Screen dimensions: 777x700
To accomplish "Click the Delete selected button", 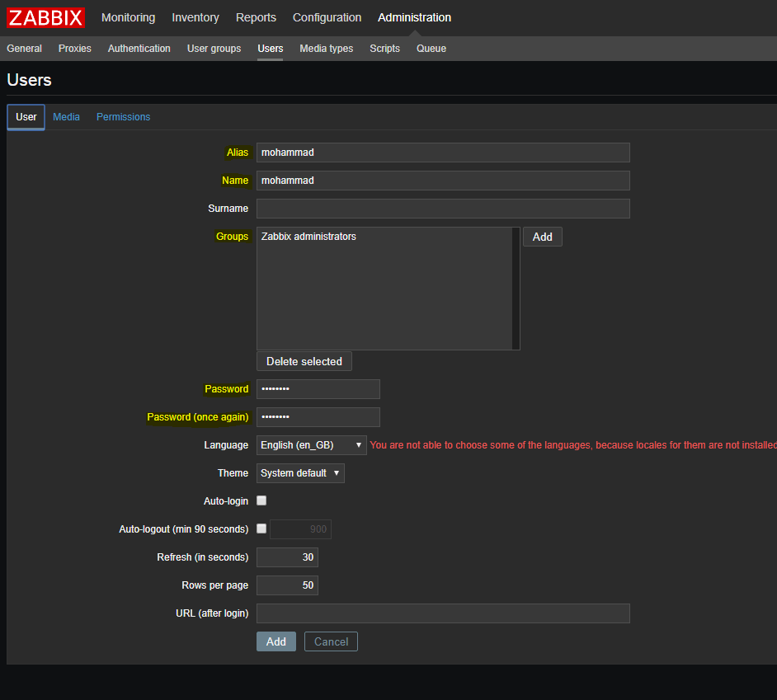I will [304, 361].
